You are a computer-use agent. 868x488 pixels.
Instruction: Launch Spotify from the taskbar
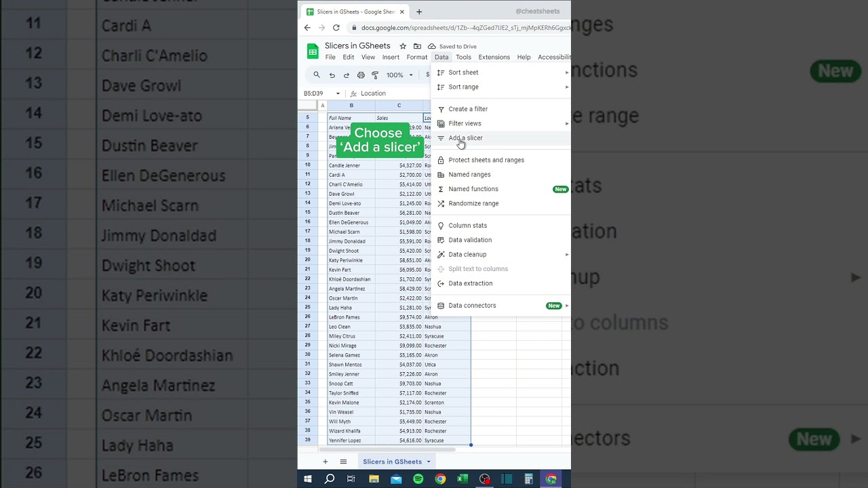tap(418, 479)
